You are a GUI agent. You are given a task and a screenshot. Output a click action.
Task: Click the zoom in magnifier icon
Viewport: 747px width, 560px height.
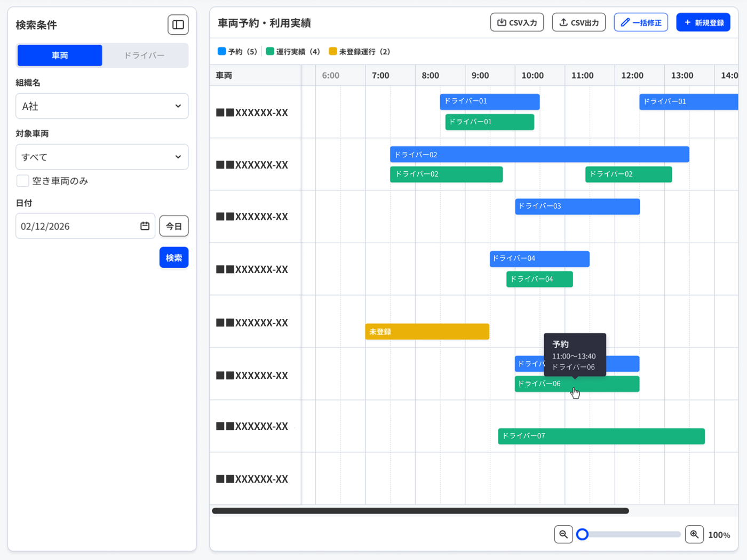point(694,534)
